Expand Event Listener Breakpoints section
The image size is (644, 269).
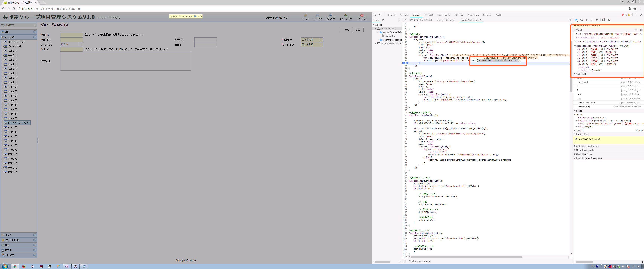click(x=575, y=158)
